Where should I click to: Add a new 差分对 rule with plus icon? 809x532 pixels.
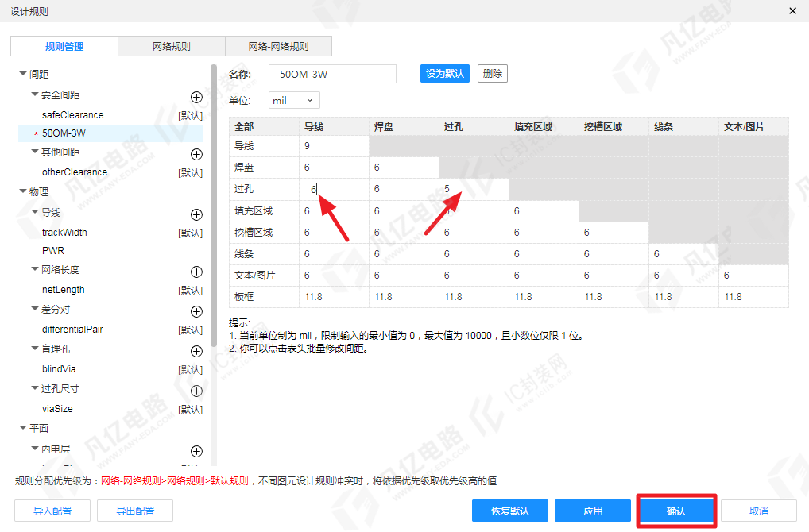(196, 311)
